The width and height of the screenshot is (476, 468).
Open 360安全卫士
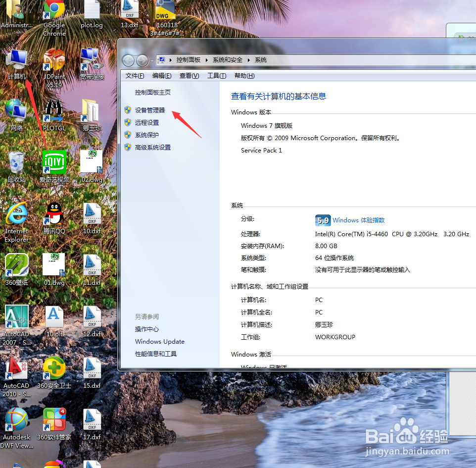pos(54,368)
